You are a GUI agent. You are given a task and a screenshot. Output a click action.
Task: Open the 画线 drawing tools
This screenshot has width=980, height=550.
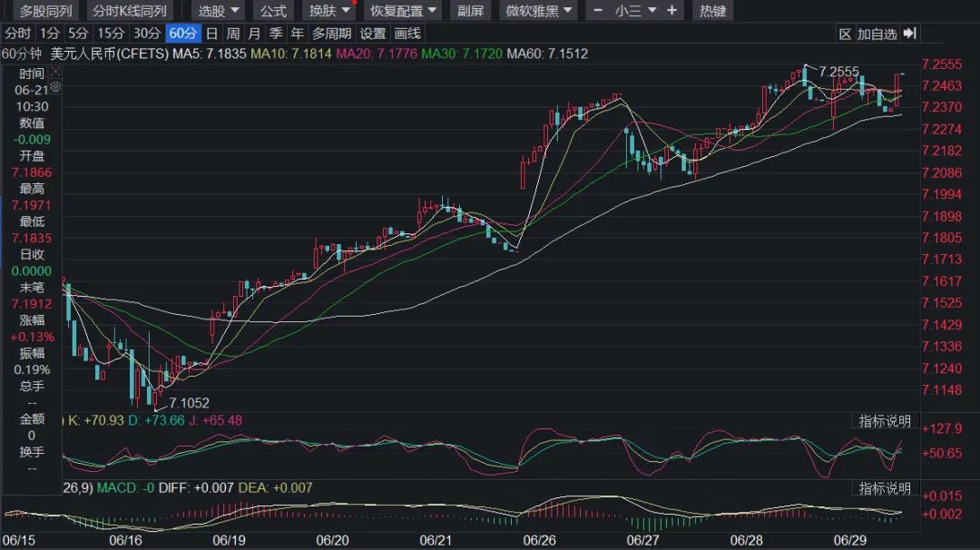(x=407, y=34)
